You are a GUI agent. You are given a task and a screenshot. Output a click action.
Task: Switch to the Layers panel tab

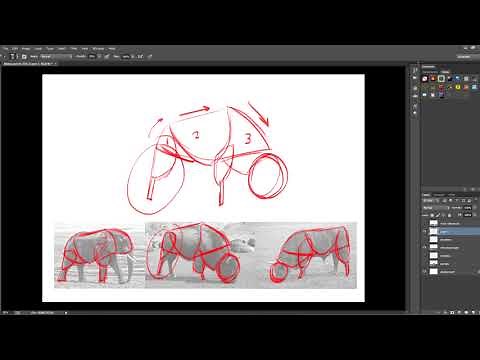point(427,195)
